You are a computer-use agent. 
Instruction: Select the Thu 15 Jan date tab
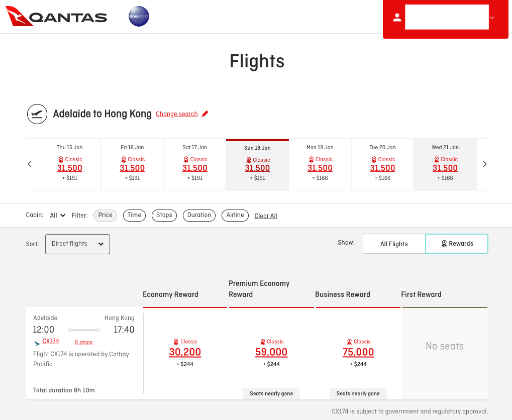coord(69,164)
